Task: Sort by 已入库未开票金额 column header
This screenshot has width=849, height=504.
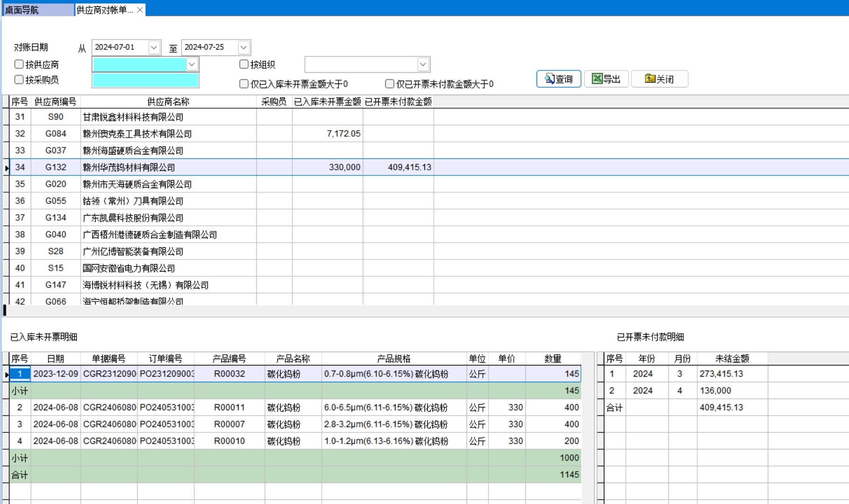Action: pyautogui.click(x=327, y=102)
